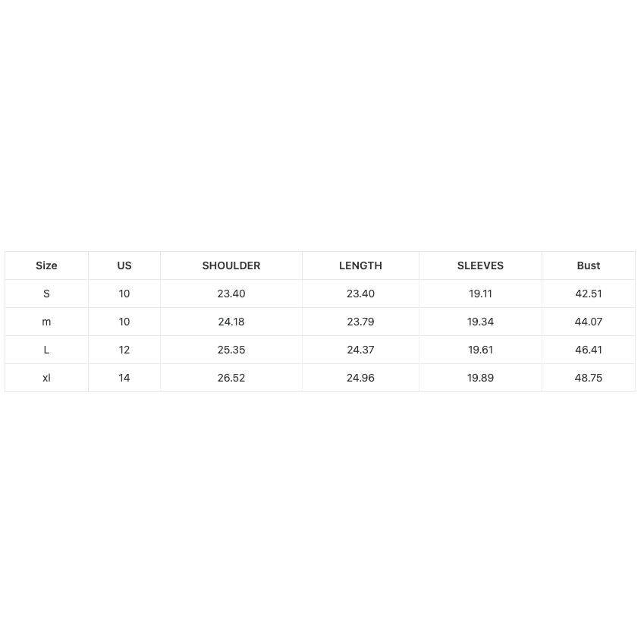644x644 pixels.
Task: Select bust measurement 48.75
Action: [x=588, y=378]
